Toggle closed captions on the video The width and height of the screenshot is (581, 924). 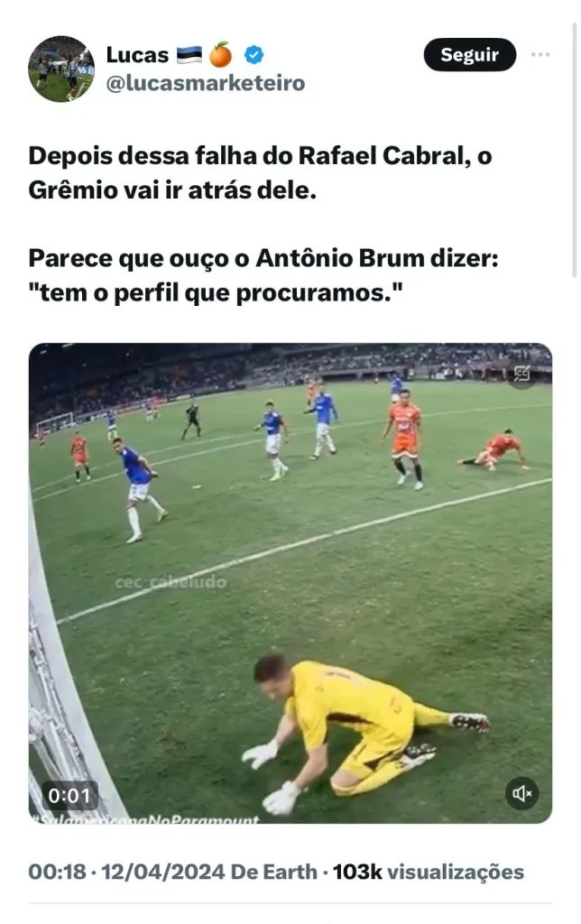521,374
